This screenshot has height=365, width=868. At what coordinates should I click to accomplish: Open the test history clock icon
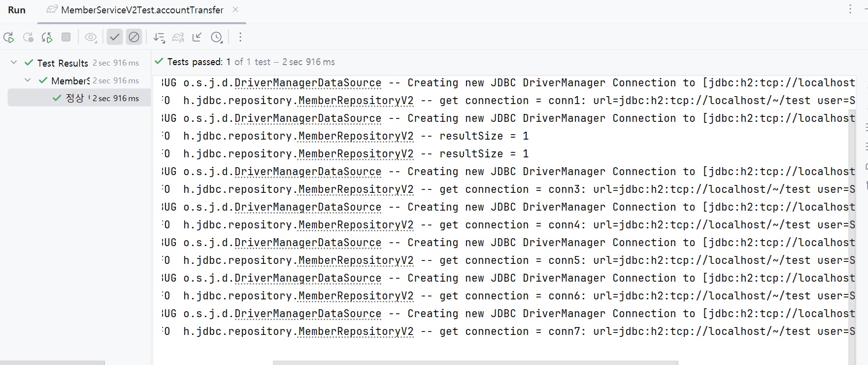point(216,37)
